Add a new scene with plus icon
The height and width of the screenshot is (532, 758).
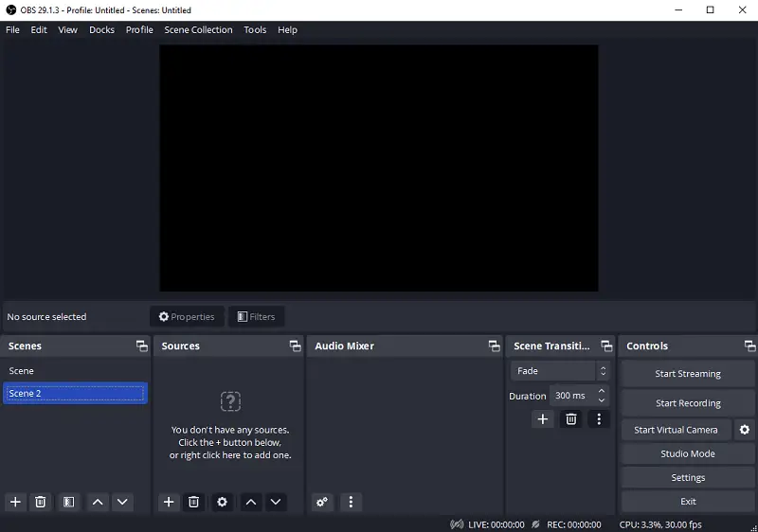(15, 502)
